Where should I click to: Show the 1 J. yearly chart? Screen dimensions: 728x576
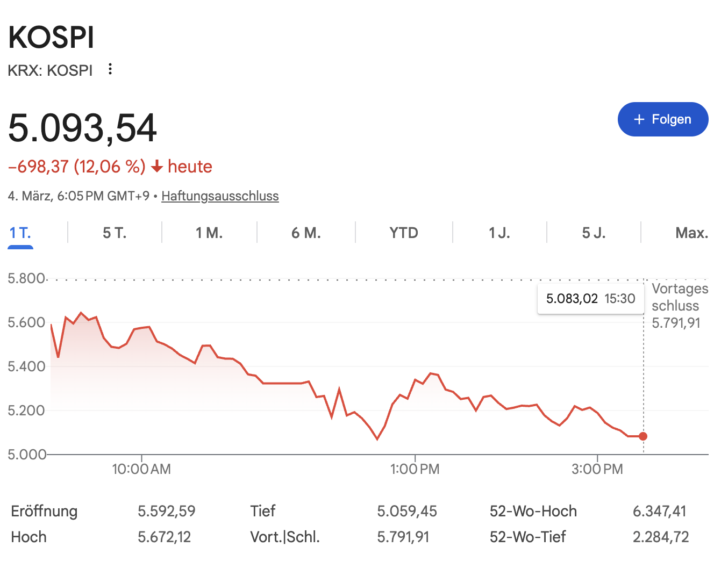pos(499,233)
